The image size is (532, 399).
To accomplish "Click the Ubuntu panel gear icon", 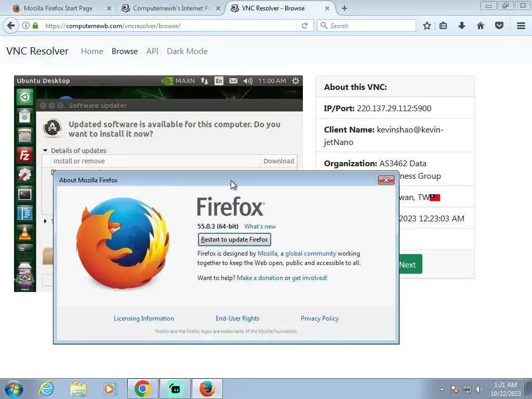I will 296,81.
